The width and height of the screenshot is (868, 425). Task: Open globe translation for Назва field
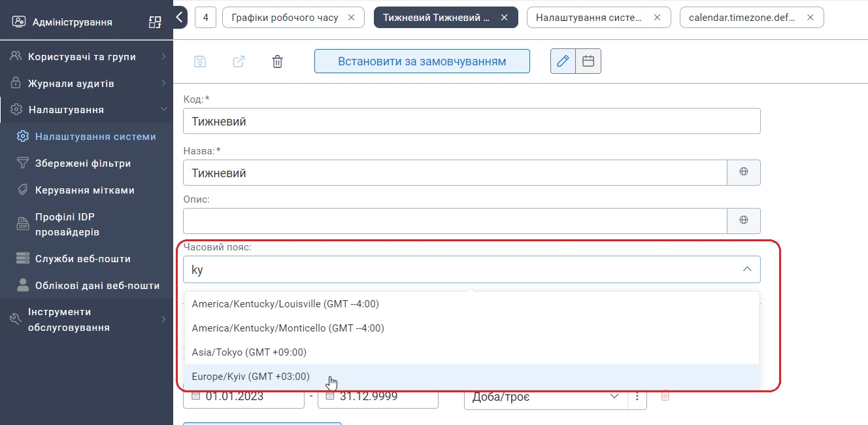744,173
